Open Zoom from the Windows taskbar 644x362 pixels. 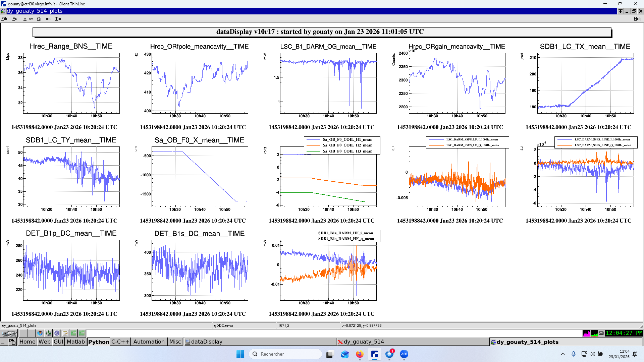pyautogui.click(x=404, y=354)
